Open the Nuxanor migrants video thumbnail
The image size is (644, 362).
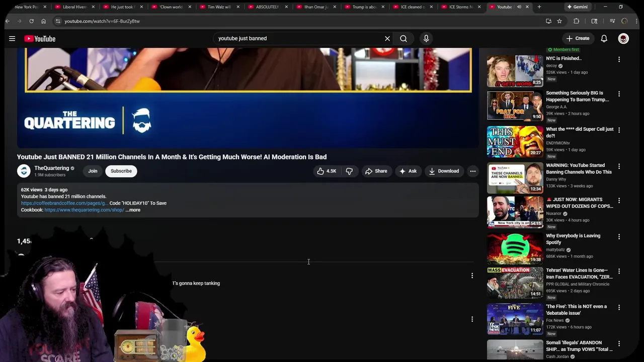pyautogui.click(x=515, y=212)
